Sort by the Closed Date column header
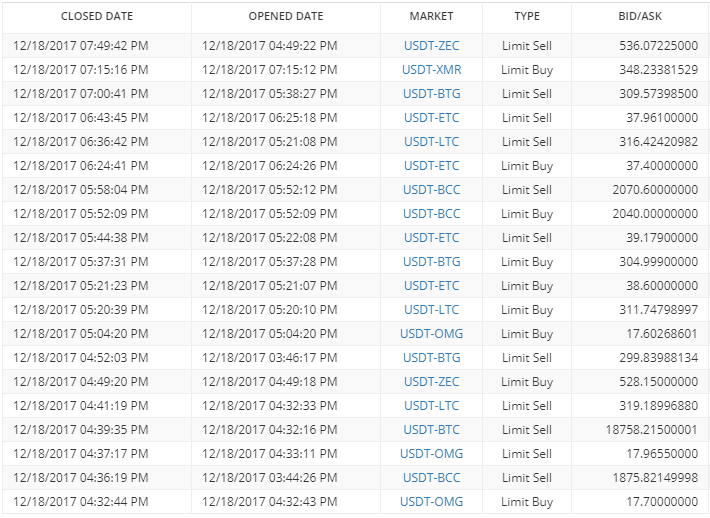This screenshot has width=710, height=518. click(97, 16)
